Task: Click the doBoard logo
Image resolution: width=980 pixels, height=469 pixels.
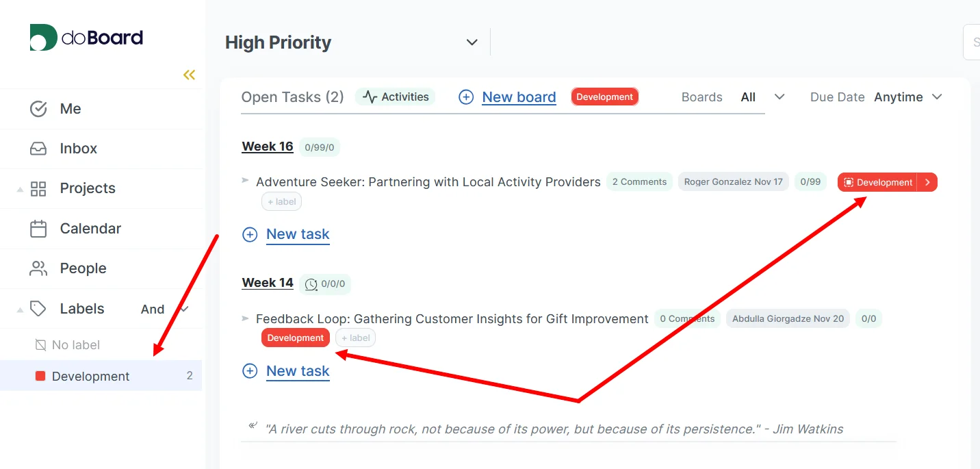Action: pos(86,38)
